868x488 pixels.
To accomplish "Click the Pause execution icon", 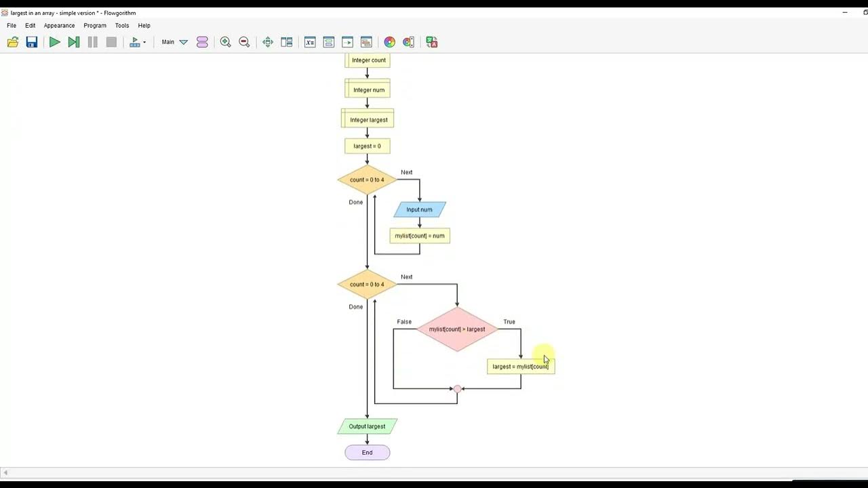I will (x=93, y=42).
